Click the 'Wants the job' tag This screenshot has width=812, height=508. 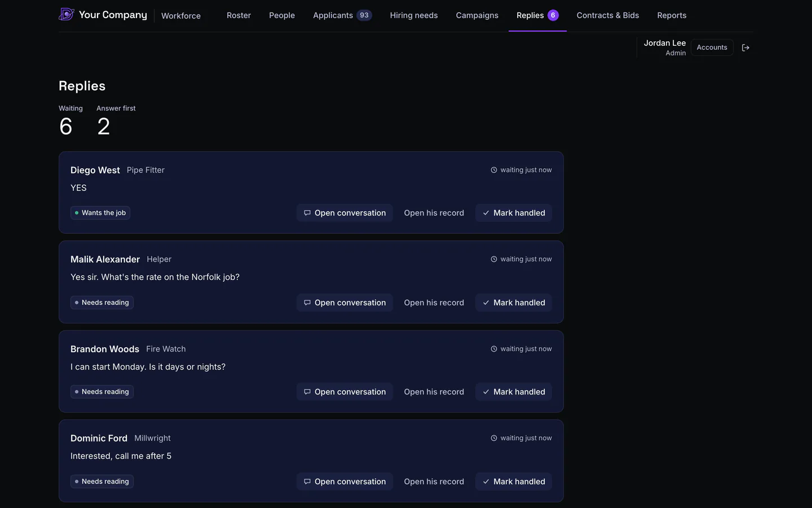100,213
